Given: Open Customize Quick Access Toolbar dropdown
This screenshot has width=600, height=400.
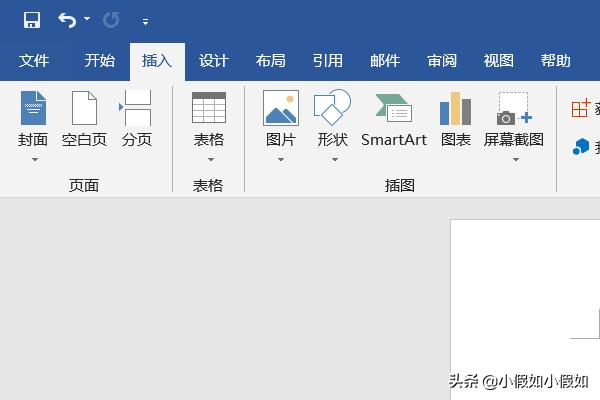Looking at the screenshot, I should 145,22.
